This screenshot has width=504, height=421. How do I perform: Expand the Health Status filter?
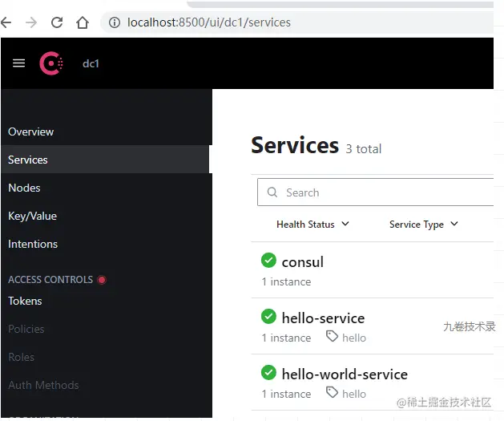click(312, 225)
